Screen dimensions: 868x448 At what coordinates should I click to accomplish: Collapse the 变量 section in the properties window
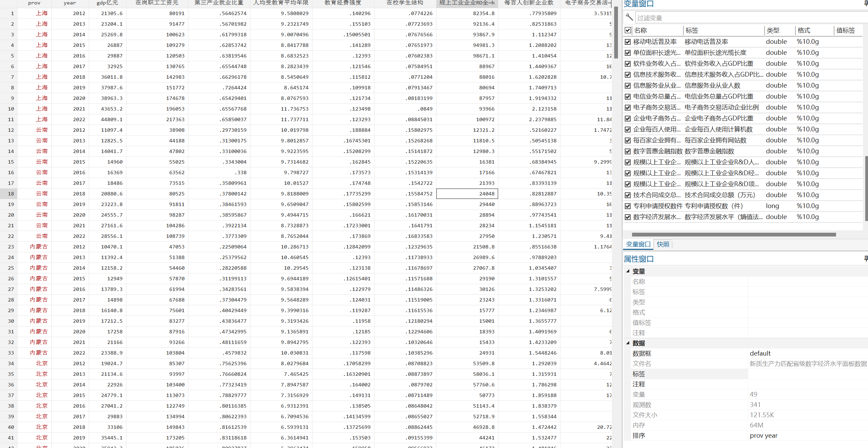(x=628, y=271)
